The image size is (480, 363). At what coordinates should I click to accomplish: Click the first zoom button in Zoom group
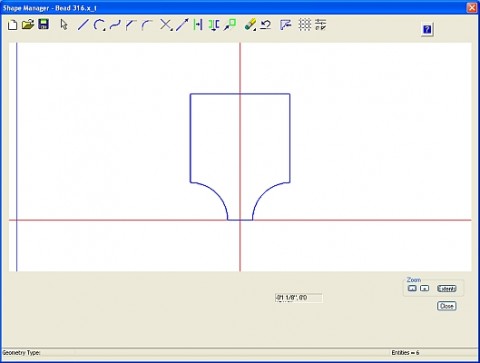click(412, 288)
